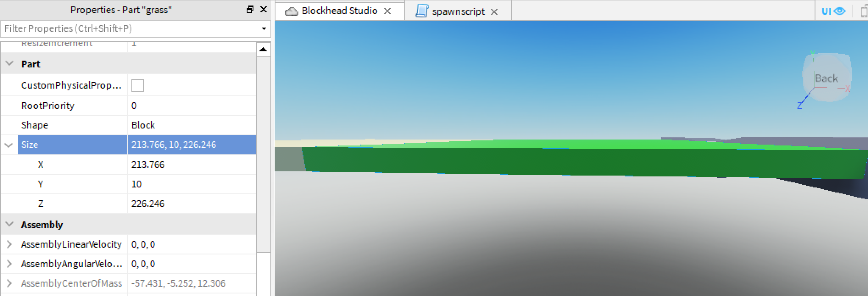Edit the Z size value 226.246
The width and height of the screenshot is (868, 296).
(x=192, y=204)
